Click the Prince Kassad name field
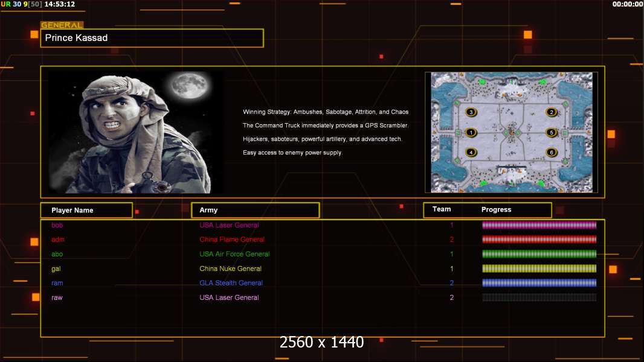This screenshot has width=644, height=362. [x=152, y=38]
